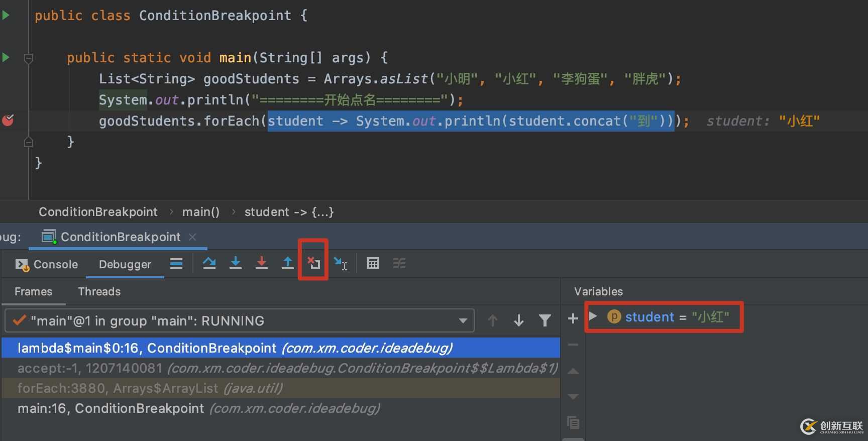This screenshot has width=868, height=441.
Task: Click student -> {...} in the breadcrumb
Action: [x=289, y=212]
